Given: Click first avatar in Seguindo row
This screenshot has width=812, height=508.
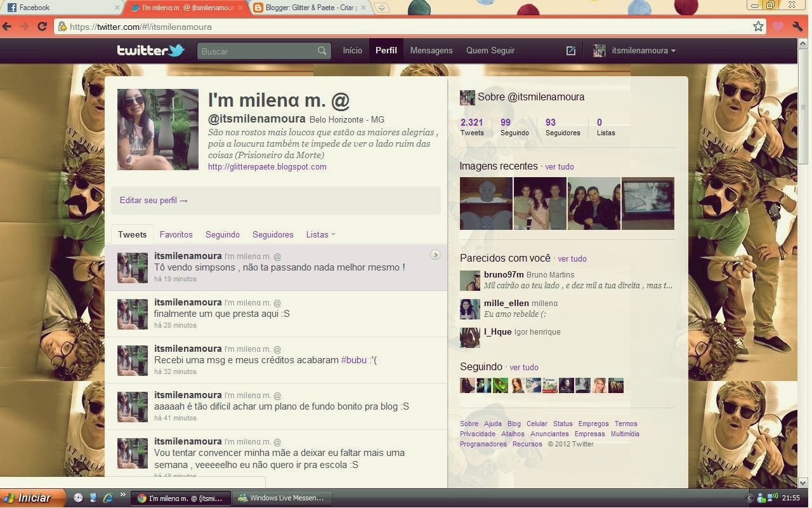Looking at the screenshot, I should 468,385.
